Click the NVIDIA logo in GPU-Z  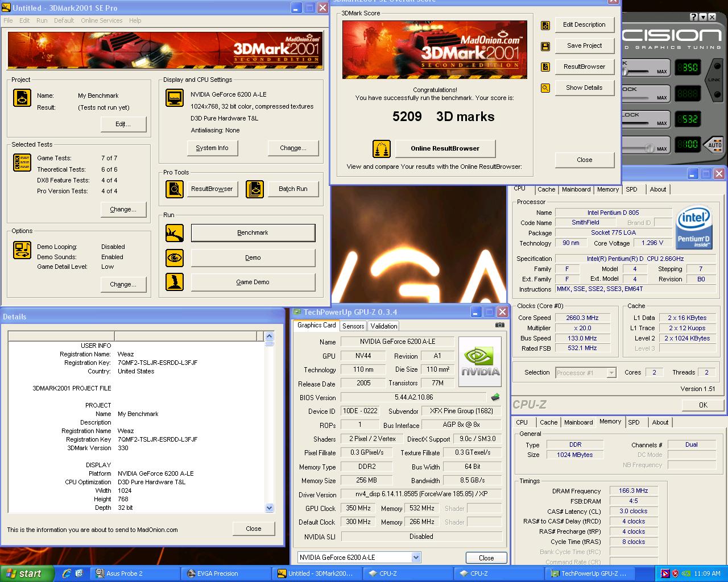pos(480,361)
